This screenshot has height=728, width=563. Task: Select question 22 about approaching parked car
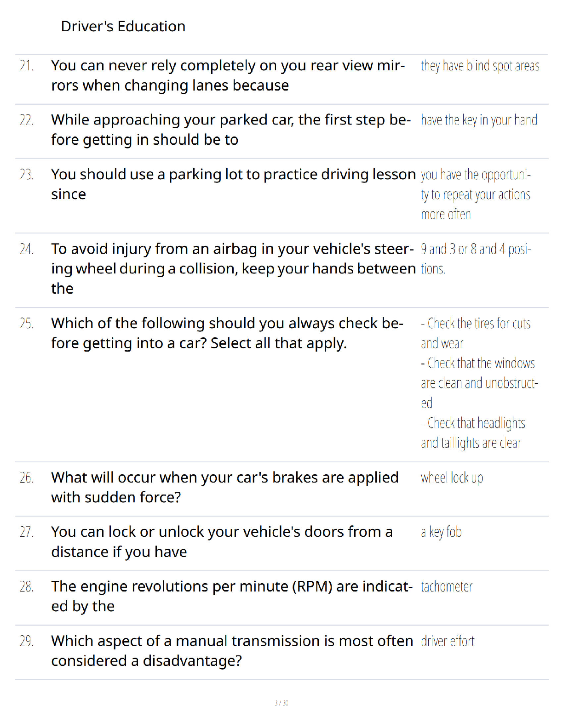[231, 130]
